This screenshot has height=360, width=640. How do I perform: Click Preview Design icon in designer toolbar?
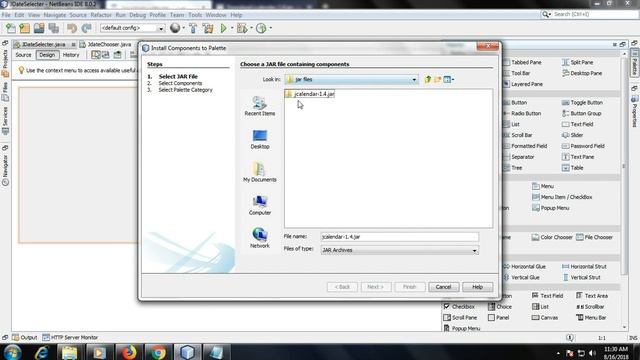coord(118,55)
